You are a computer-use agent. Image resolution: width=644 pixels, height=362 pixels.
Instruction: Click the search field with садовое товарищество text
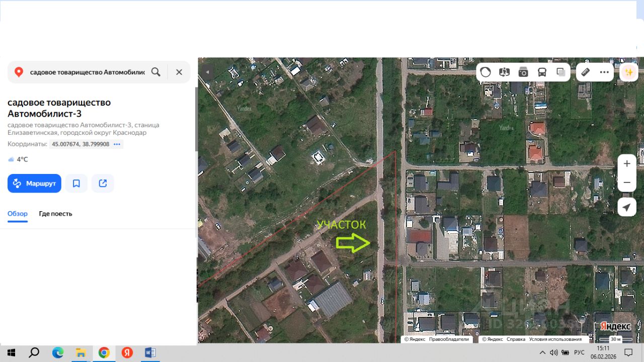pos(88,72)
